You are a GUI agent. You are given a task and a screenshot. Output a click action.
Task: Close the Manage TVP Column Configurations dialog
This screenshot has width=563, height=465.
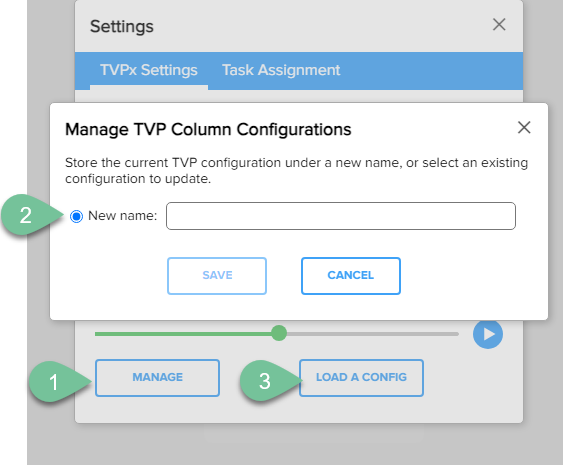coord(524,127)
